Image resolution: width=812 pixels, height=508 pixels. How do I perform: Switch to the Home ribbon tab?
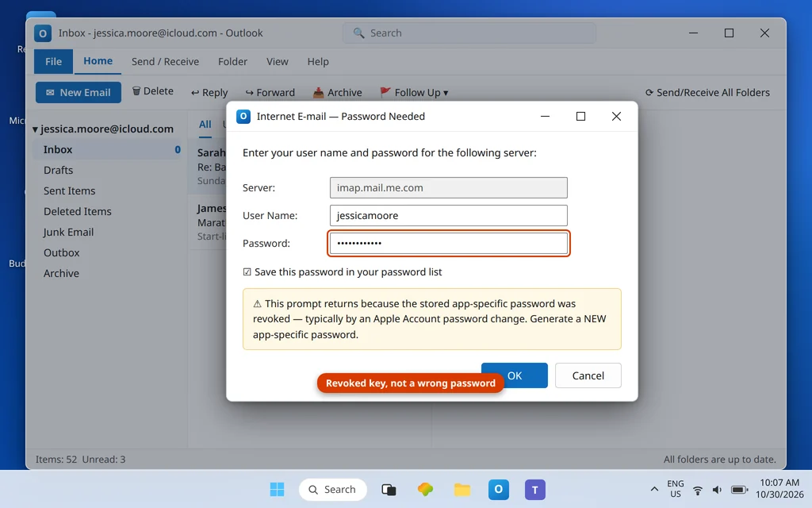(x=98, y=61)
